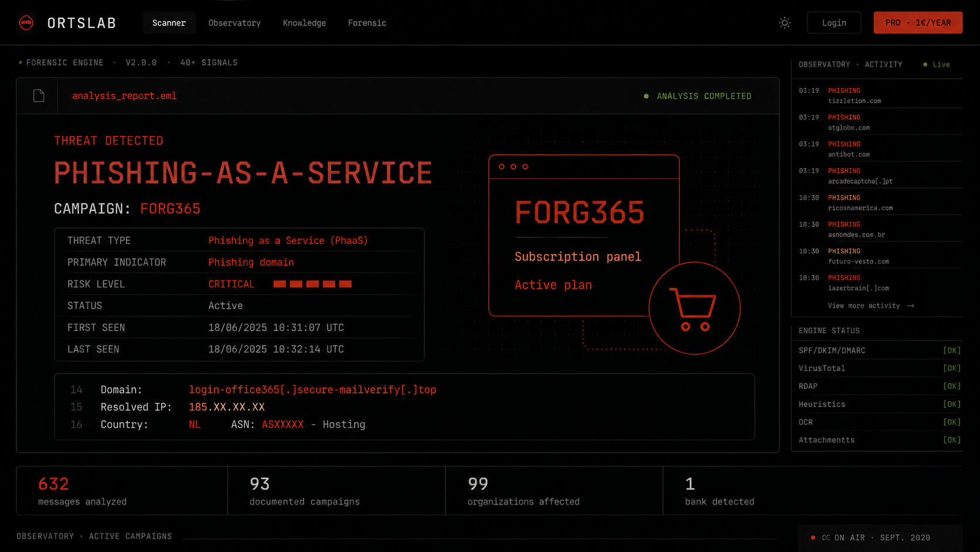980x552 pixels.
Task: Open the antibot.com phishing entry
Action: [x=880, y=149]
